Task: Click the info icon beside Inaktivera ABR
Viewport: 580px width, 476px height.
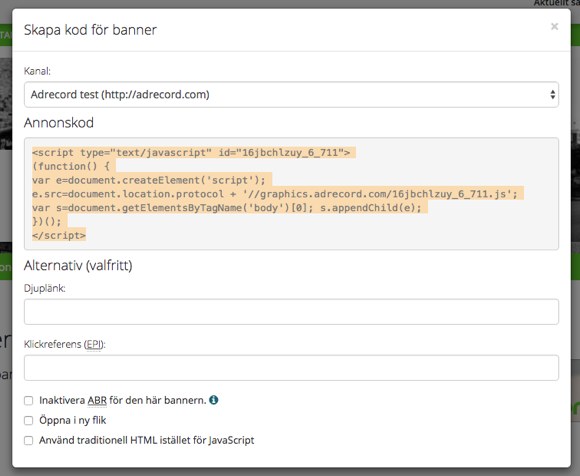Action: click(213, 400)
